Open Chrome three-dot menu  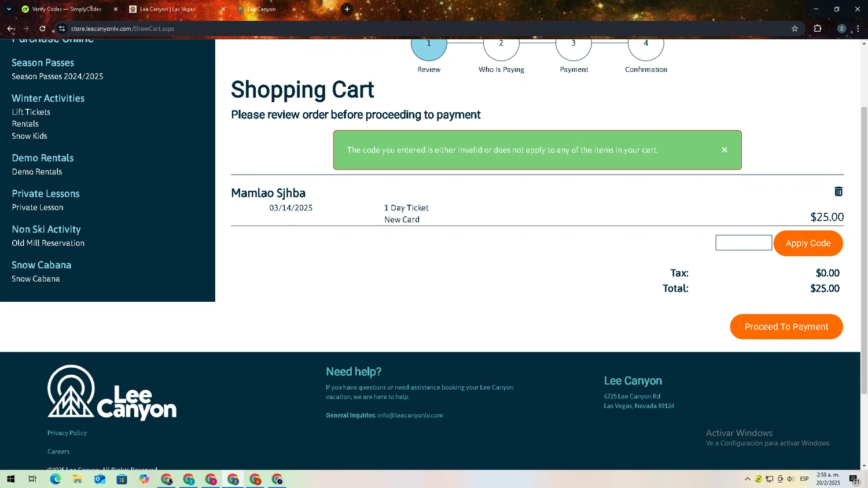coord(858,28)
